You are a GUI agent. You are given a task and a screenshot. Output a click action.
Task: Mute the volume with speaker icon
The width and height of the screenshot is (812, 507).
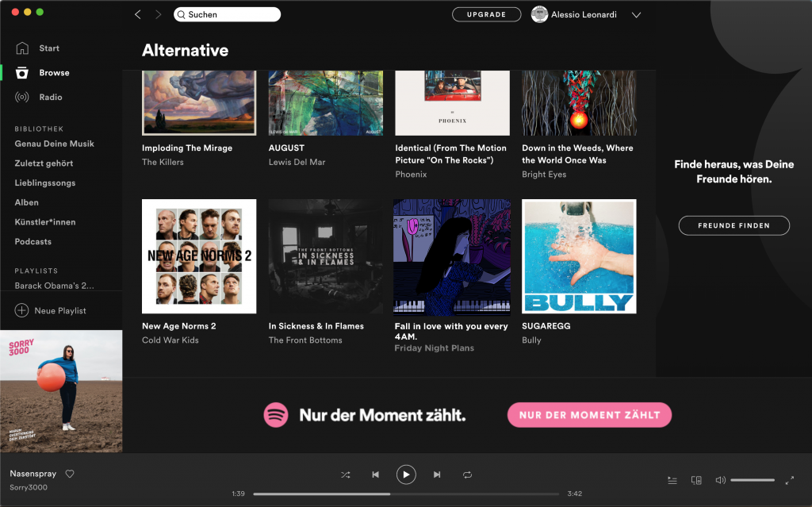pos(720,480)
